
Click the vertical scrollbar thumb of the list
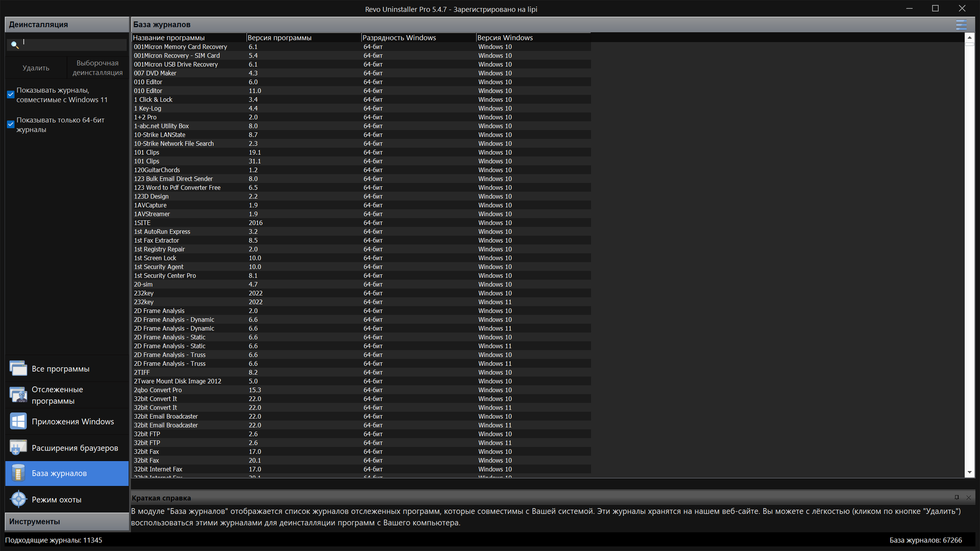[970, 44]
